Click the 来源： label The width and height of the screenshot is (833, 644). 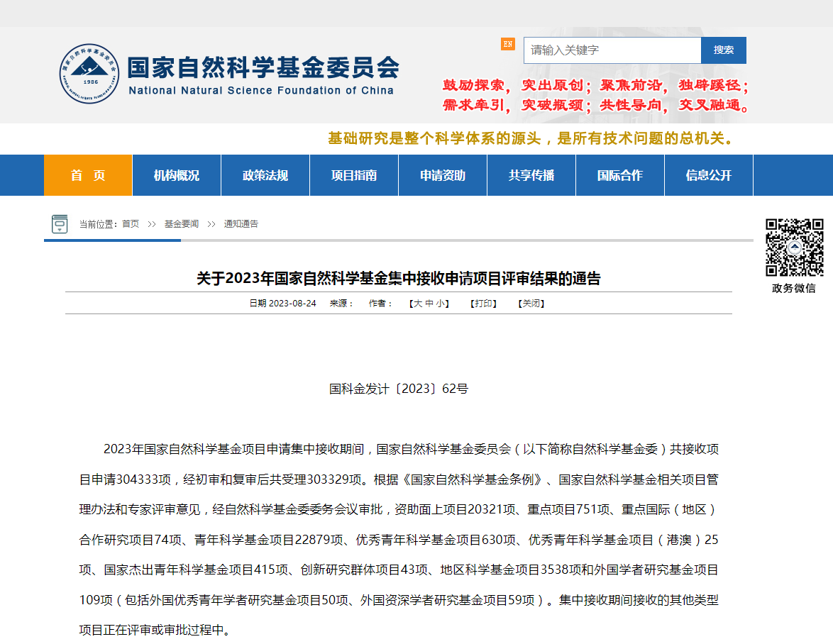(x=341, y=304)
